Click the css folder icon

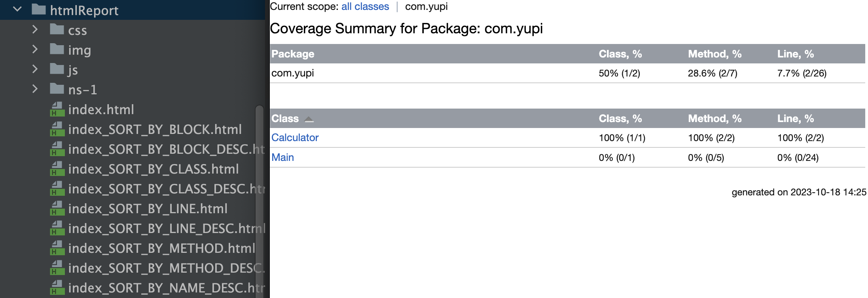[x=57, y=29]
